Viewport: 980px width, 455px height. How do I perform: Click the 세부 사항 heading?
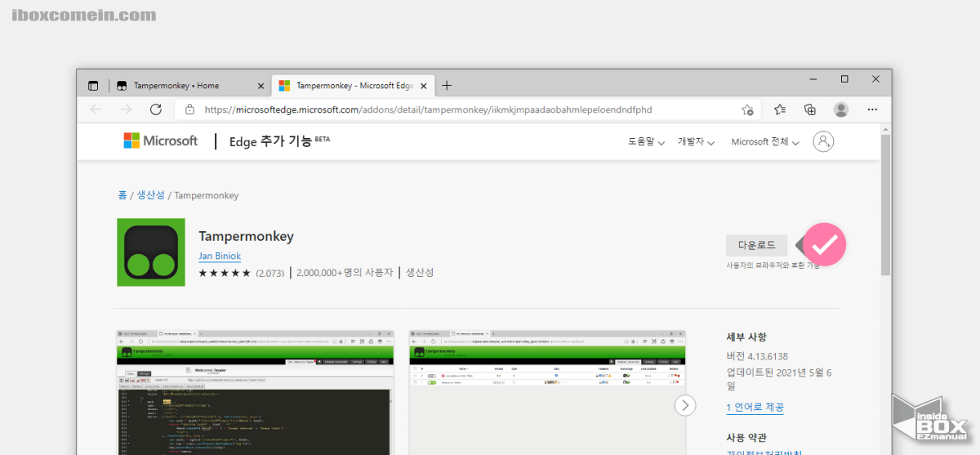(746, 337)
